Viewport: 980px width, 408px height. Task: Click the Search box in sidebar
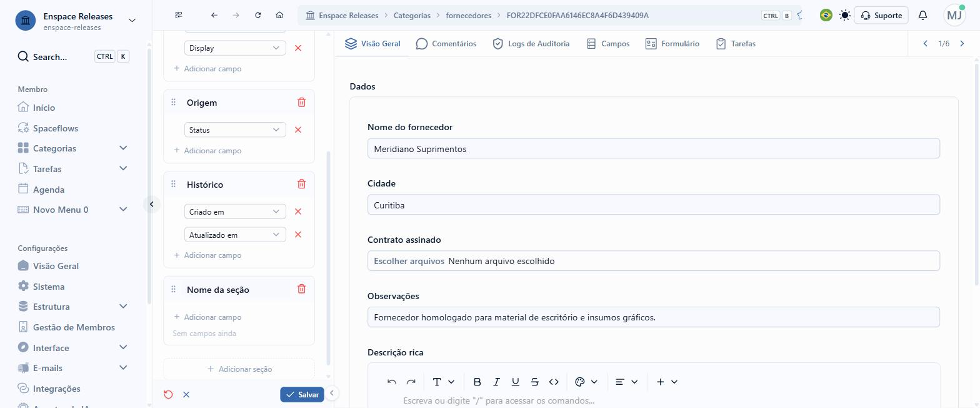(73, 57)
